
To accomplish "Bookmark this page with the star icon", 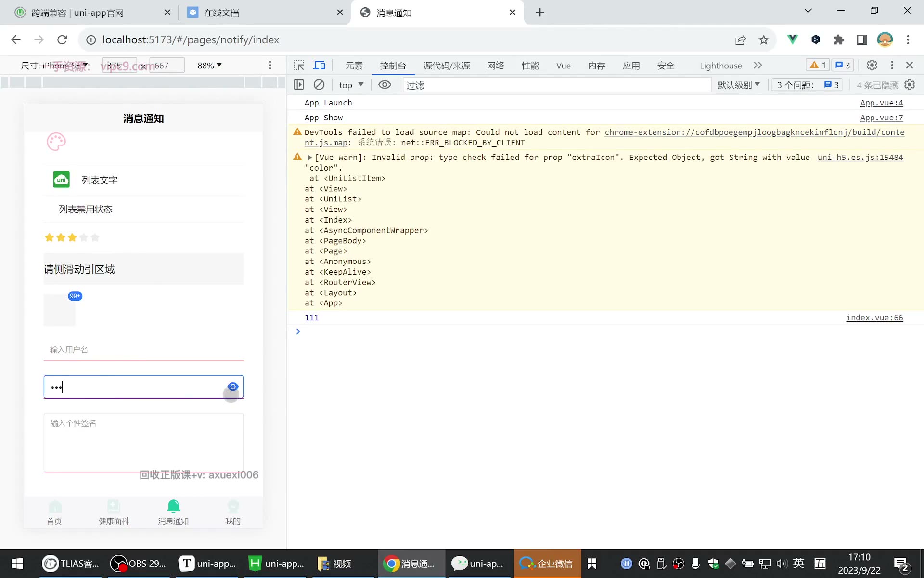I will [764, 39].
